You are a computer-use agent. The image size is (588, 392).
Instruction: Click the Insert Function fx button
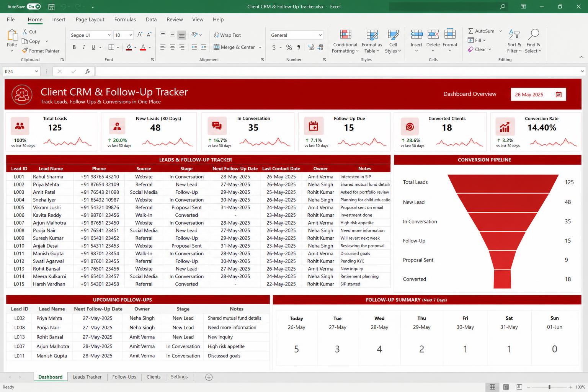pyautogui.click(x=88, y=71)
